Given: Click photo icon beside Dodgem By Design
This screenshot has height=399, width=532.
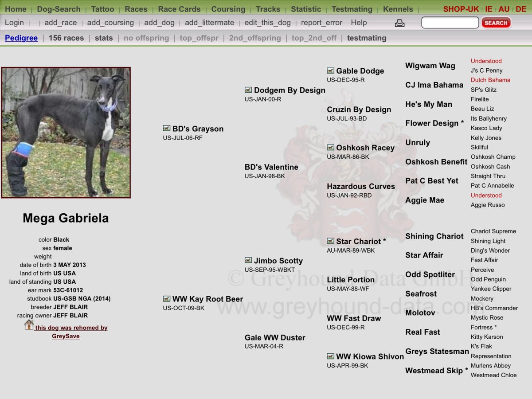Looking at the screenshot, I should [248, 90].
